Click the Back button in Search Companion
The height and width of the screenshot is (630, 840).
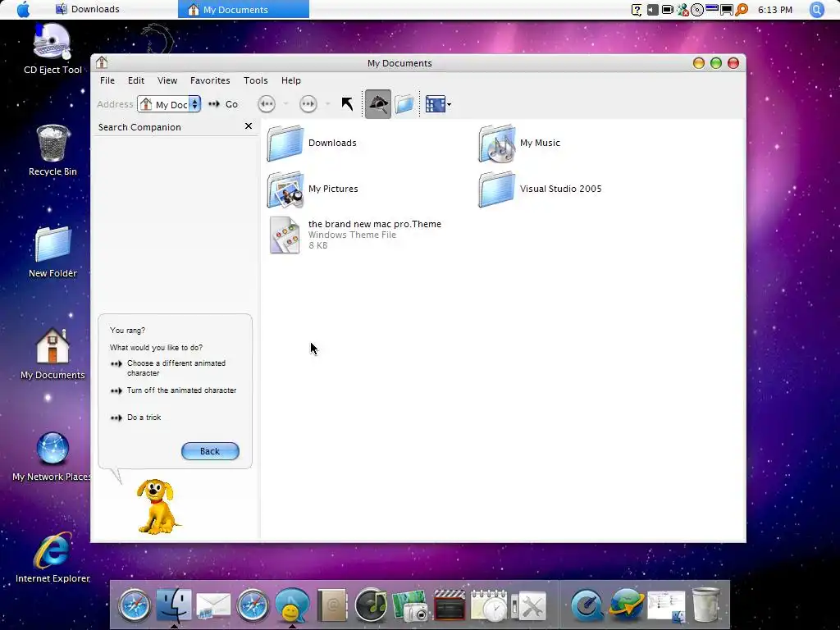click(x=210, y=451)
